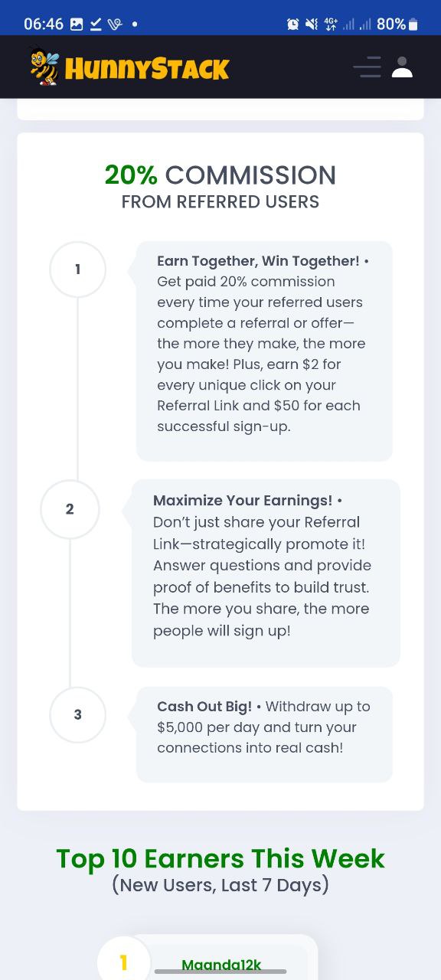This screenshot has height=980, width=441.
Task: Tap the step 2 circle marker
Action: [x=70, y=509]
